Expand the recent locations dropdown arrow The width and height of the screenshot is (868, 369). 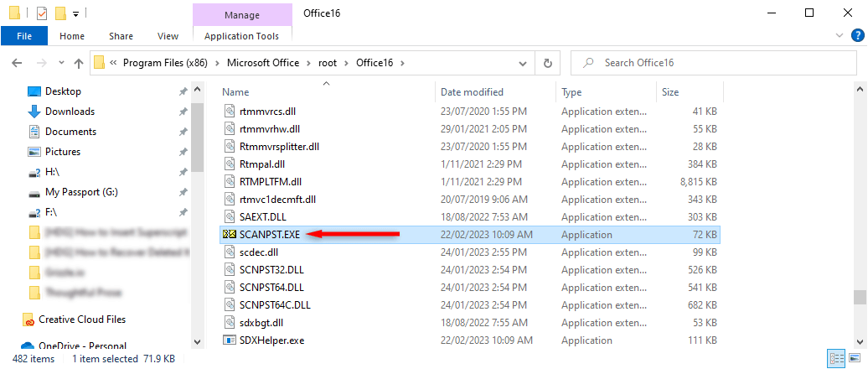click(x=61, y=63)
